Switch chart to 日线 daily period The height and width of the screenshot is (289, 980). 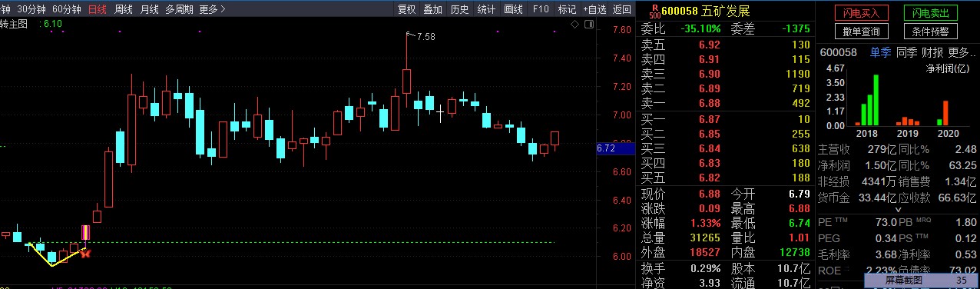point(98,9)
